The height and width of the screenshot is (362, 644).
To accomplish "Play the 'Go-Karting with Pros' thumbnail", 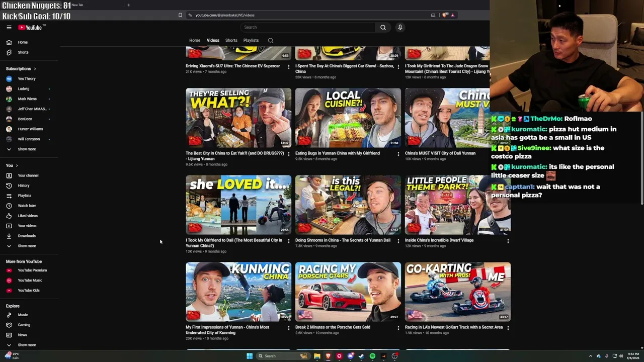I will click(x=458, y=292).
